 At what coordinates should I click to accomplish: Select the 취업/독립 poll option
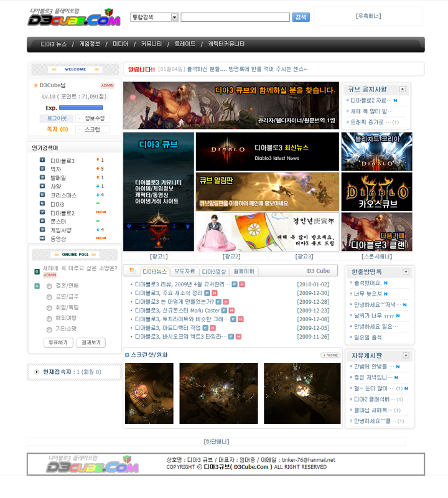pos(49,308)
